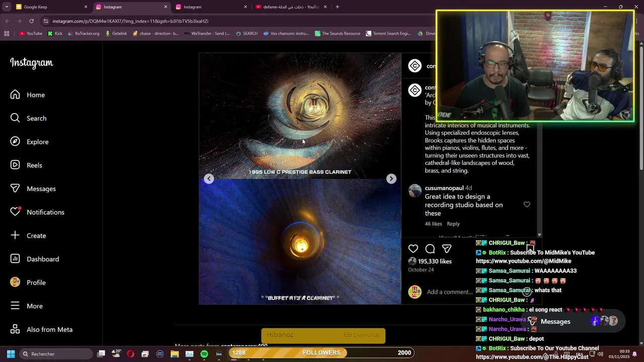Open Messages in the left sidebar
The image size is (644, 362).
coord(33,189)
